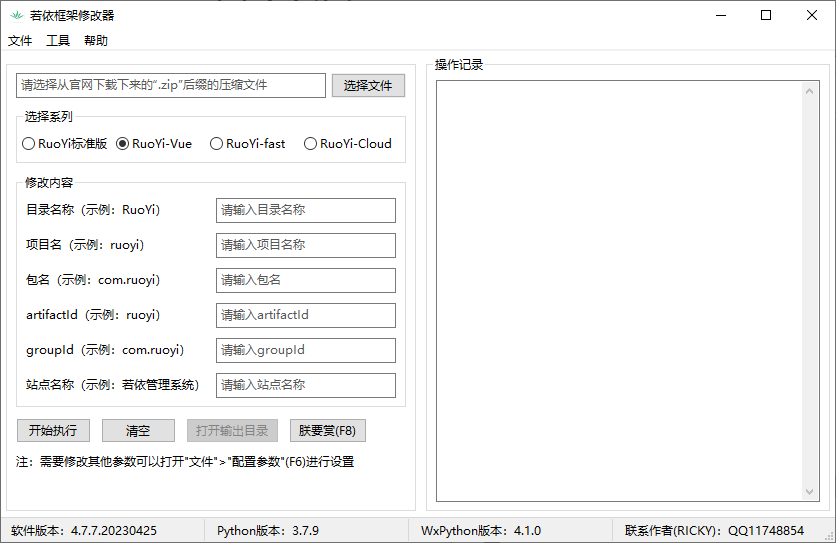Click the 联系作者(RICKY) QQ status text
Viewport: 836px width, 543px height.
click(714, 531)
